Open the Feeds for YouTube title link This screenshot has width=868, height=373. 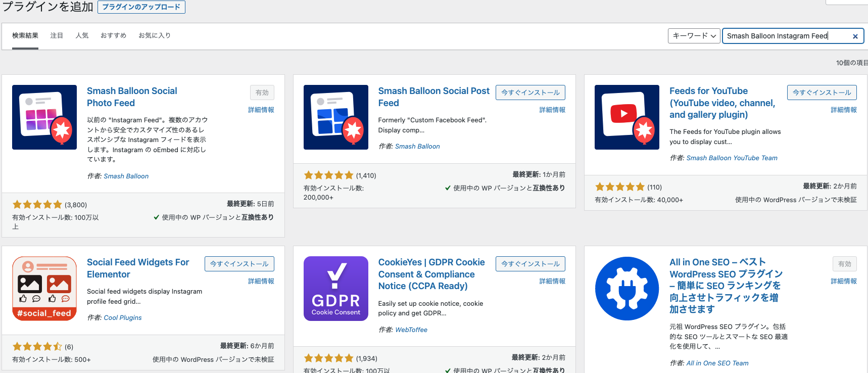pos(722,103)
